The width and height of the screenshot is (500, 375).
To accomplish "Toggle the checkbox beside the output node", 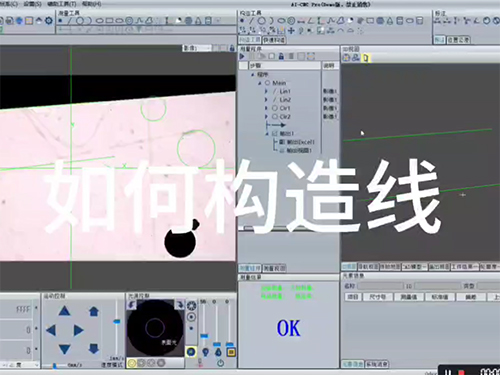I will tap(275, 133).
